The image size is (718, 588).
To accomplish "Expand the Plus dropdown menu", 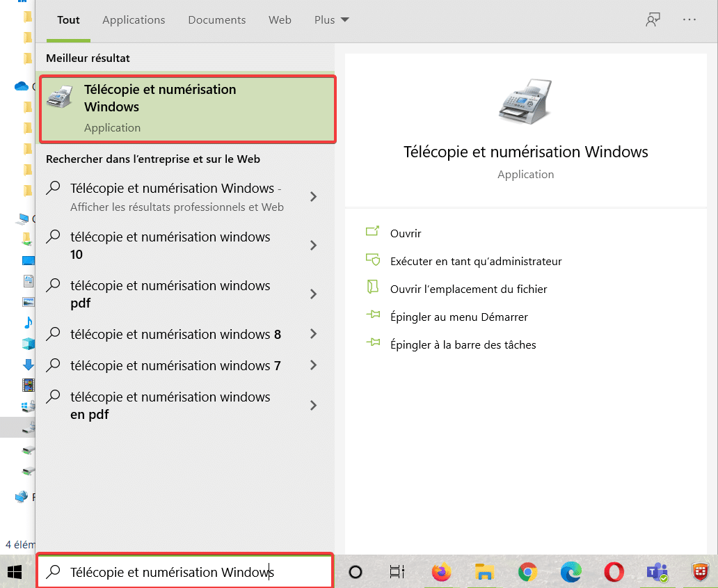I will click(x=332, y=20).
